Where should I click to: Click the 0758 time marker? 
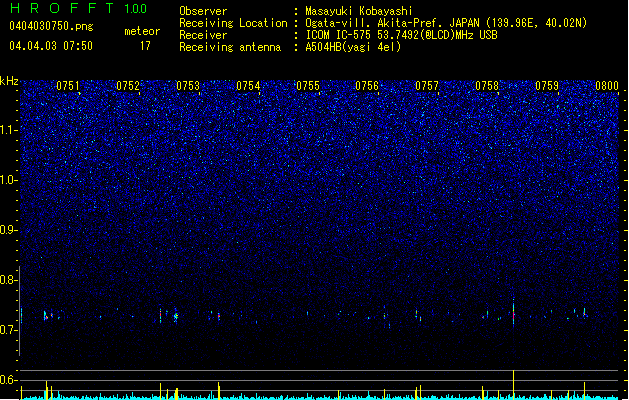487,86
